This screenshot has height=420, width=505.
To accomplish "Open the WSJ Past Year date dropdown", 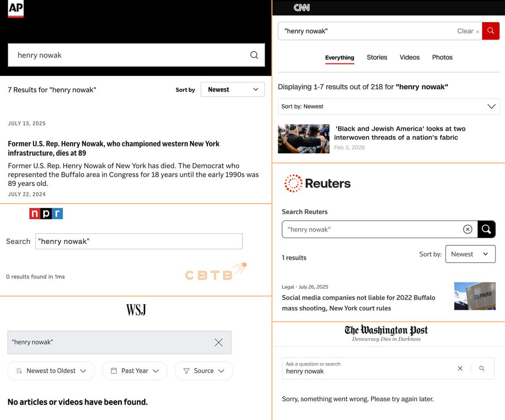I will 135,371.
